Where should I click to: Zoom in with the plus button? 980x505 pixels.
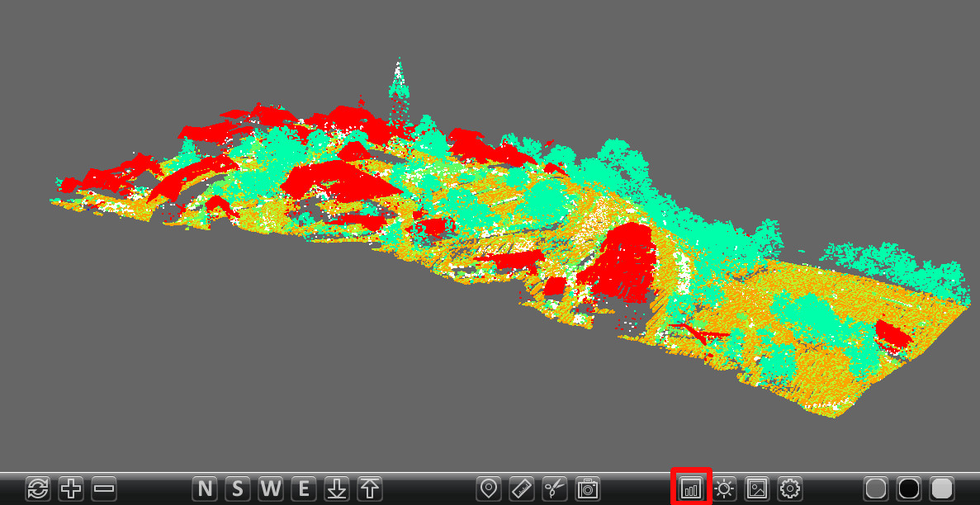[71, 488]
